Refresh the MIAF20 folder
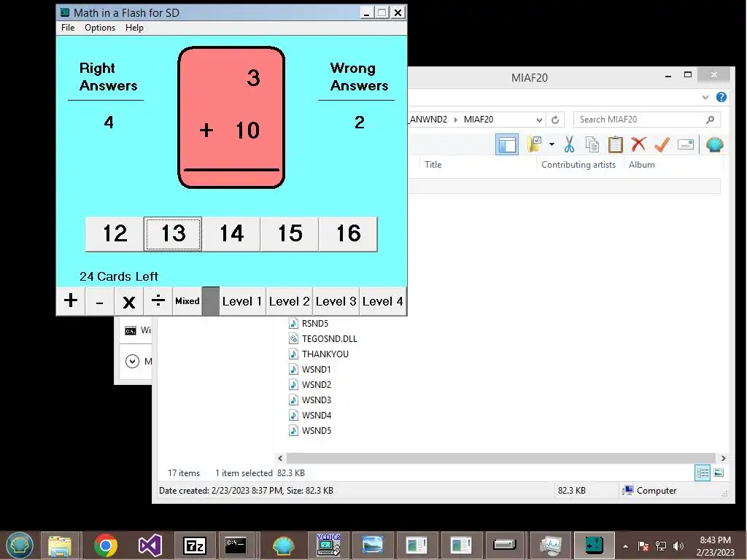Image resolution: width=747 pixels, height=560 pixels. (555, 120)
